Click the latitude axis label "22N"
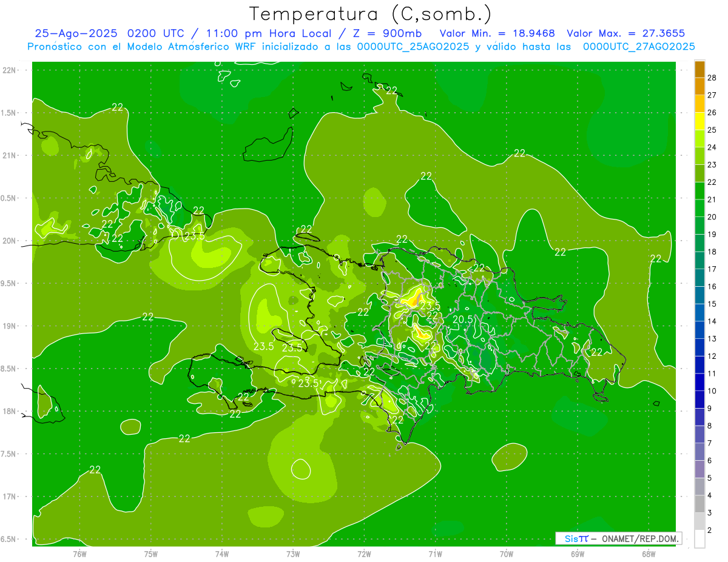This screenshot has height=562, width=728. coord(10,70)
